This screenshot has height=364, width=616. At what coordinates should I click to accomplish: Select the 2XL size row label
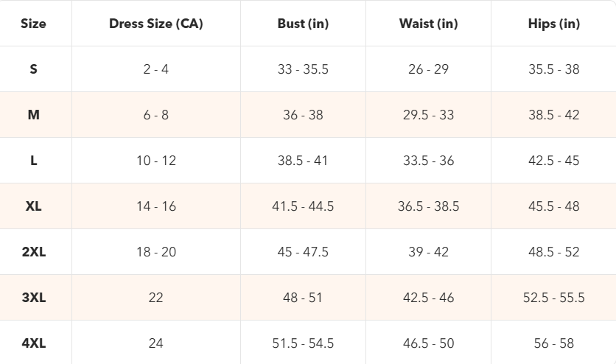34,252
